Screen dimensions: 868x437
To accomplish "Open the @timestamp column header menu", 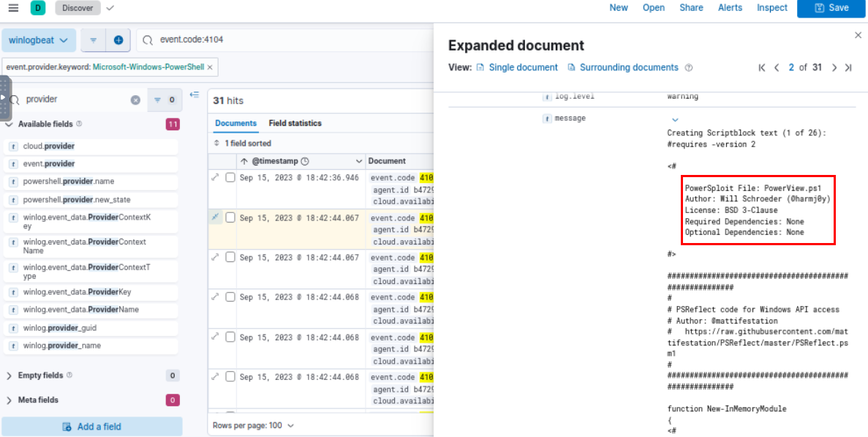I will tap(359, 161).
